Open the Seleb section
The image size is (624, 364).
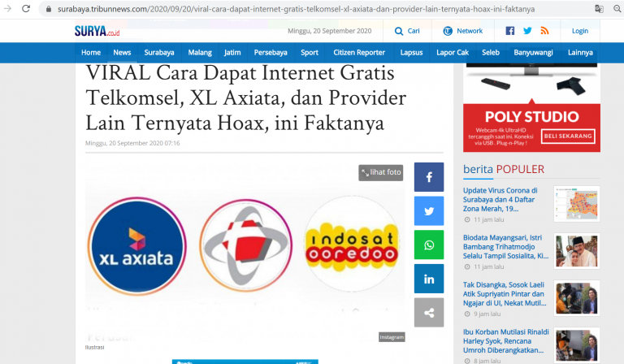491,53
